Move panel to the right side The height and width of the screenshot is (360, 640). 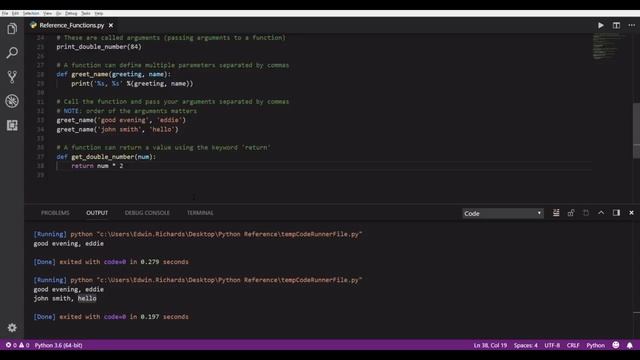click(x=616, y=213)
